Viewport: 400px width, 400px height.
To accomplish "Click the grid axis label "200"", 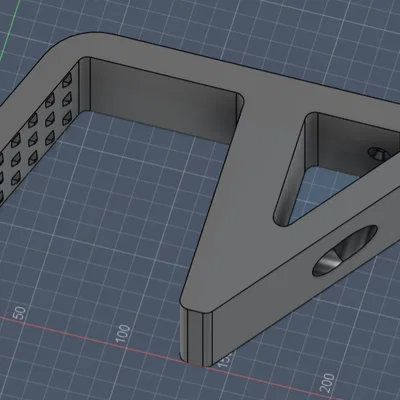I will (328, 383).
